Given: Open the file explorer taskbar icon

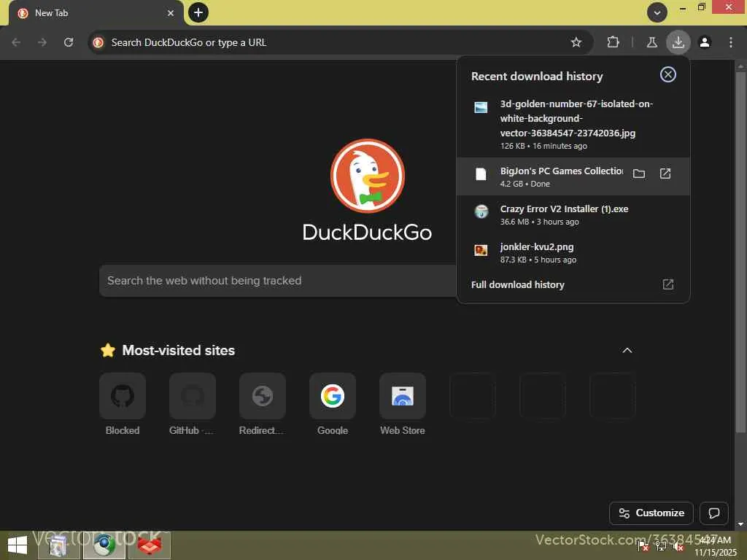Looking at the screenshot, I should pyautogui.click(x=58, y=545).
